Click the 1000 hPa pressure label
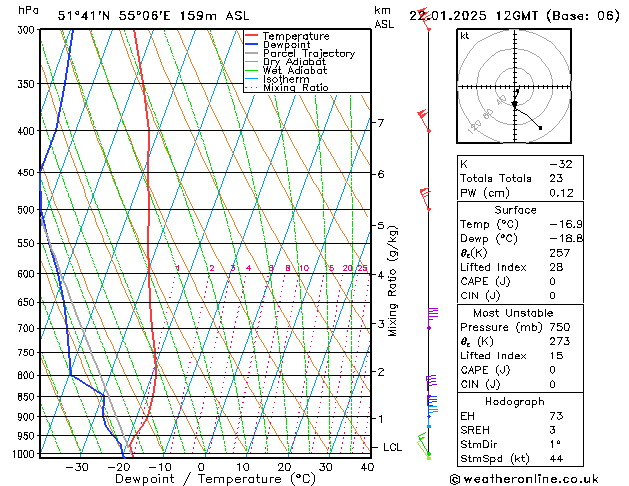This screenshot has height=486, width=629. point(24,454)
